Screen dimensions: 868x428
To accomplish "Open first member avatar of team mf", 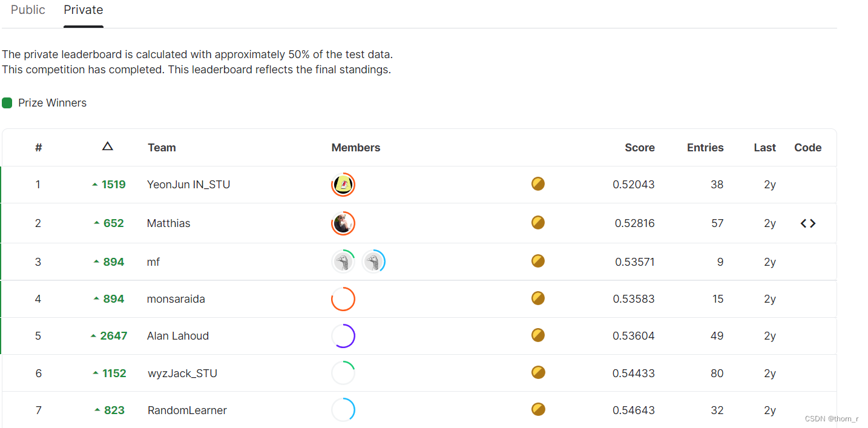I will (x=343, y=262).
